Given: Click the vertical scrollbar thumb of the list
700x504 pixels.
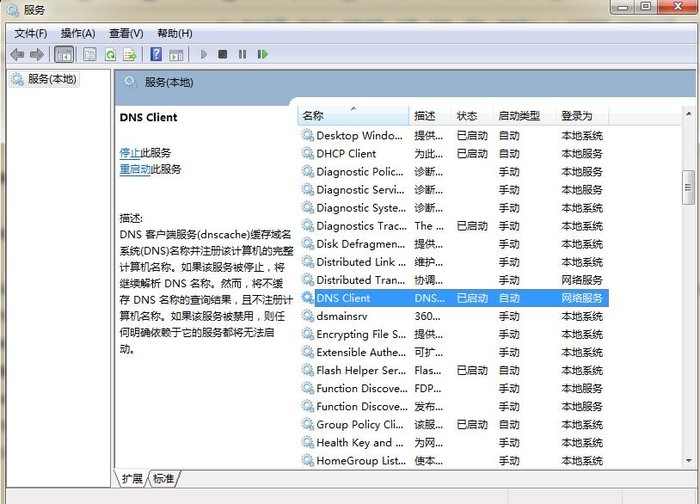Looking at the screenshot, I should (x=688, y=187).
